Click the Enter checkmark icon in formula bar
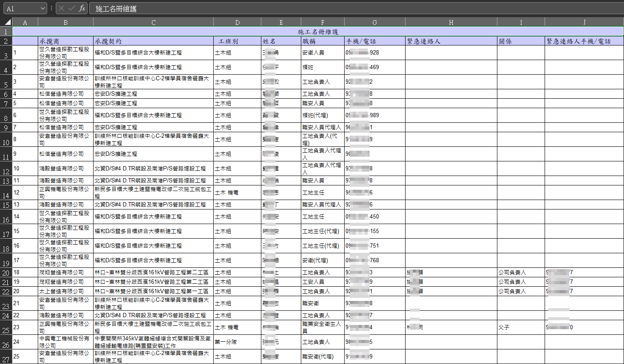The height and width of the screenshot is (364, 624). [71, 8]
